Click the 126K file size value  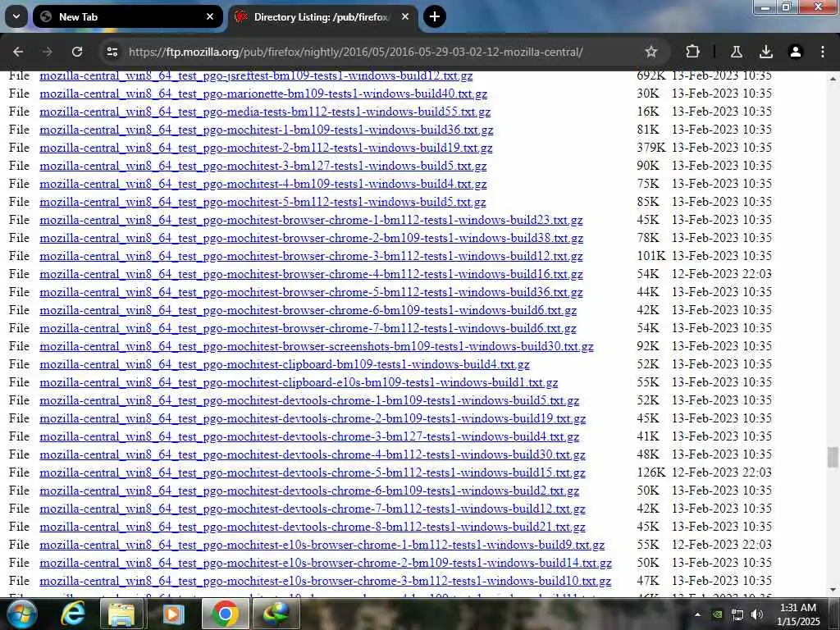pyautogui.click(x=651, y=472)
